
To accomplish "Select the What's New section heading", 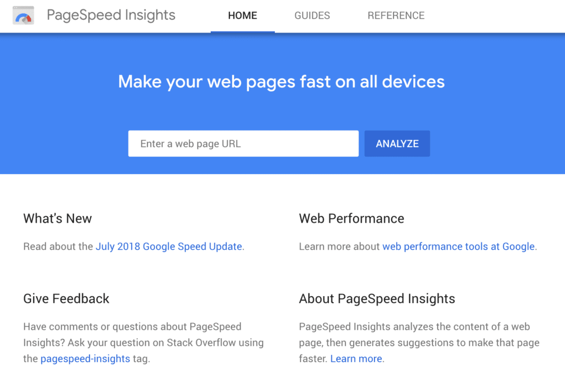I will pos(57,218).
